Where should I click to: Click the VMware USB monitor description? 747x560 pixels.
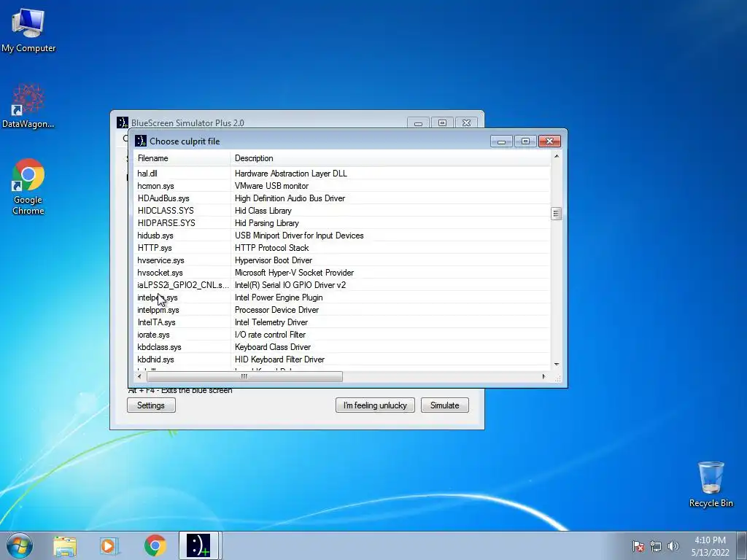click(271, 186)
